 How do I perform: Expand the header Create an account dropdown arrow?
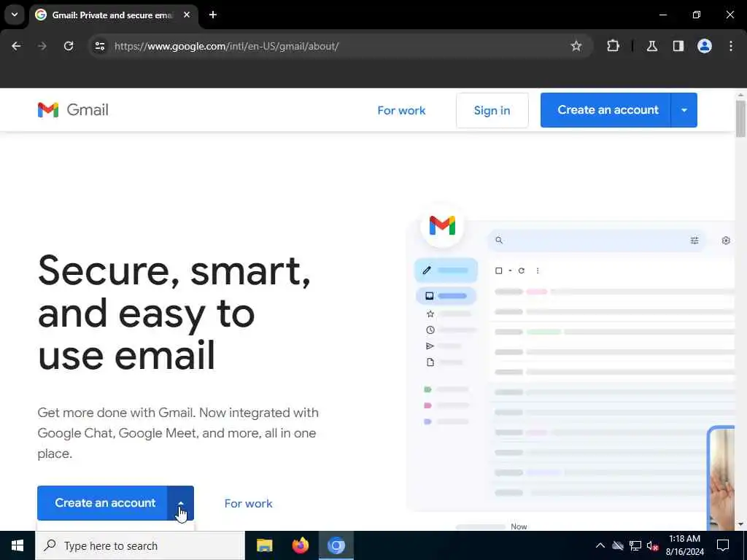coord(684,110)
